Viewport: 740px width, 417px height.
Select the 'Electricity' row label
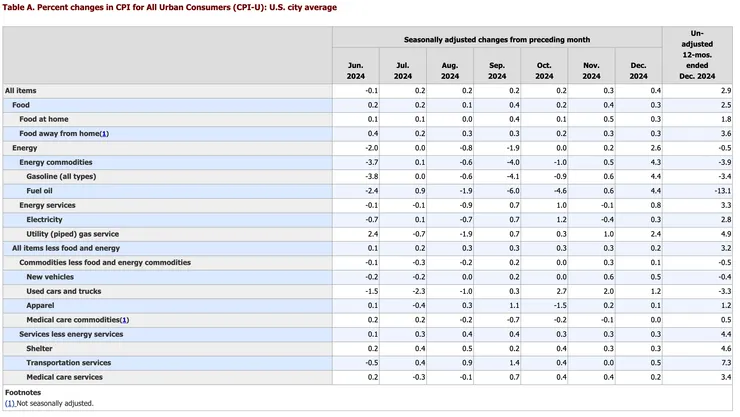[45, 219]
